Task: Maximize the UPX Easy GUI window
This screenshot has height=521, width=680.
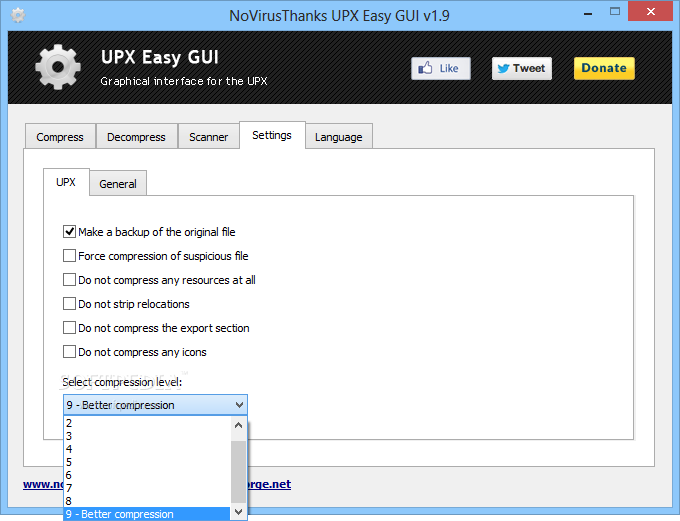Action: (x=615, y=12)
